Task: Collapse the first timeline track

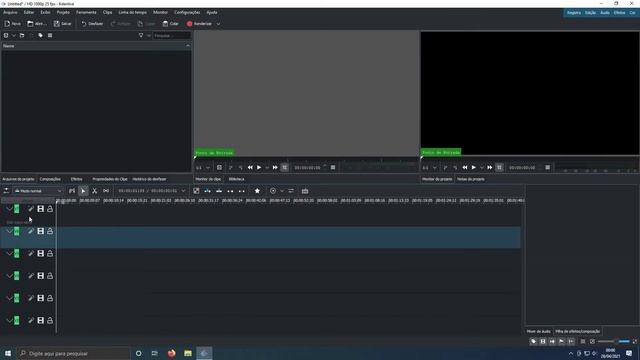Action: pyautogui.click(x=9, y=209)
